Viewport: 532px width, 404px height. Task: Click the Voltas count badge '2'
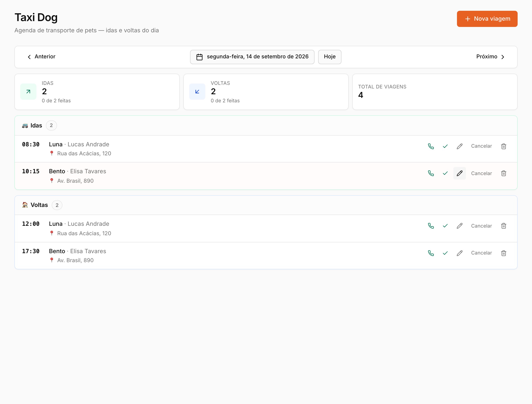tap(57, 205)
